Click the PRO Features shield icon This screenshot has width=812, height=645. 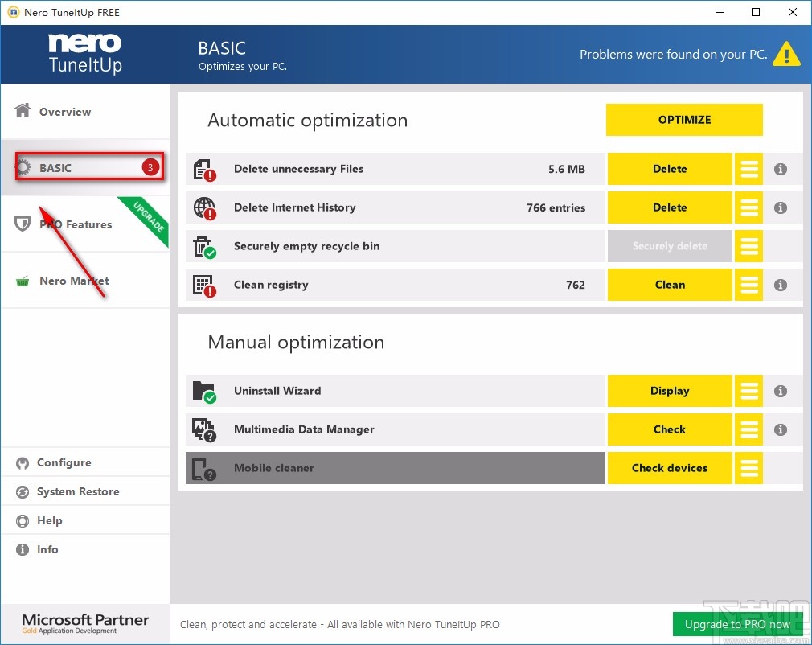pyautogui.click(x=23, y=224)
